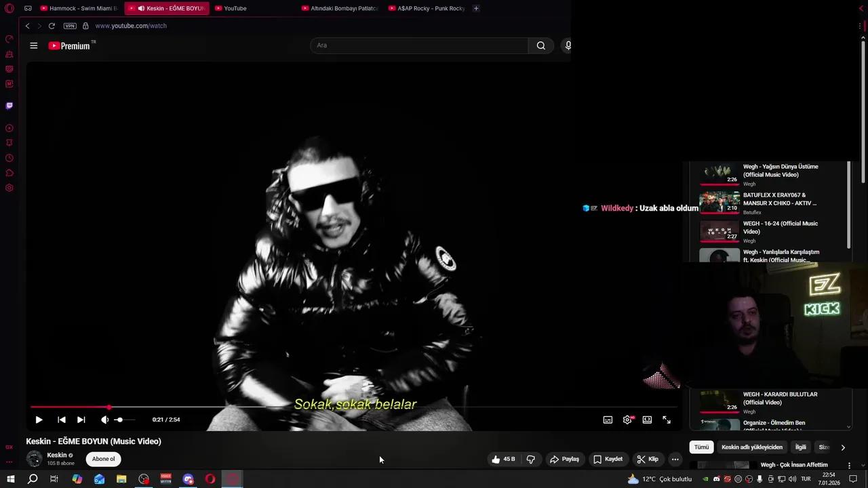Mute audio on Keskin - EĞME BOYUN tab
Image resolution: width=868 pixels, height=488 pixels.
(x=141, y=8)
